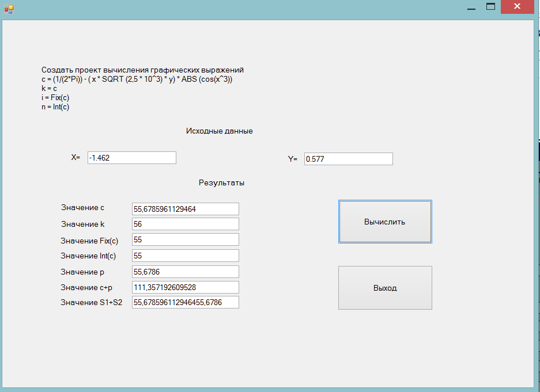Viewport: 540px width, 392px height.
Task: Focus the Y= input field
Action: point(349,159)
